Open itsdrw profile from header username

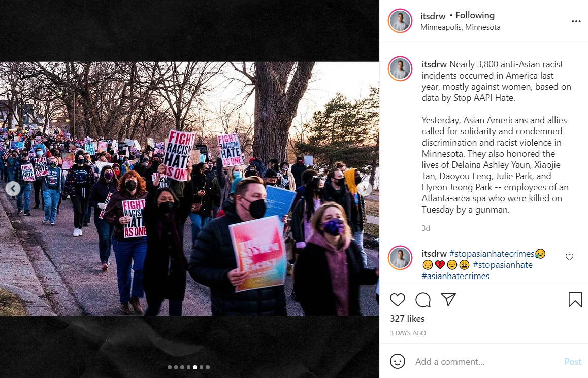tap(433, 16)
